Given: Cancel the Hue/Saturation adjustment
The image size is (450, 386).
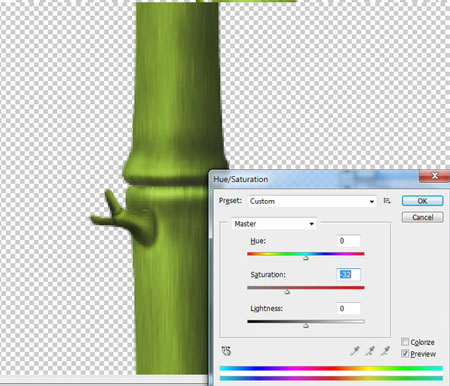Looking at the screenshot, I should point(422,217).
